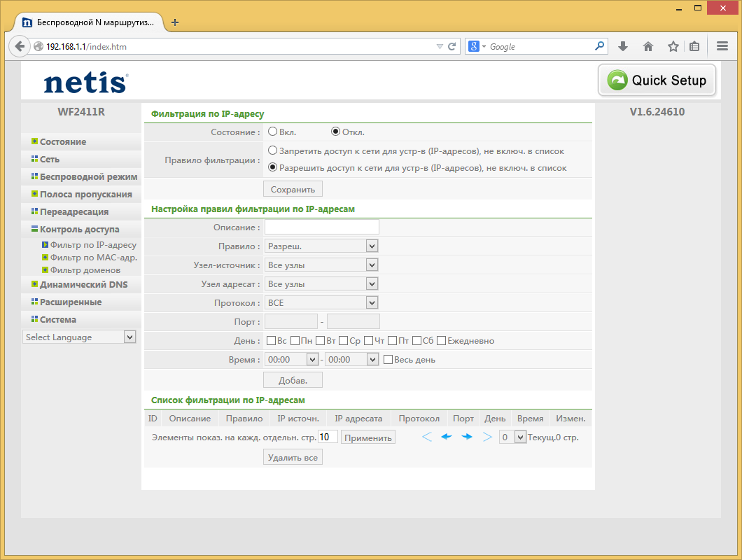Open the start time dropdown
The image size is (742, 560).
[x=291, y=360]
